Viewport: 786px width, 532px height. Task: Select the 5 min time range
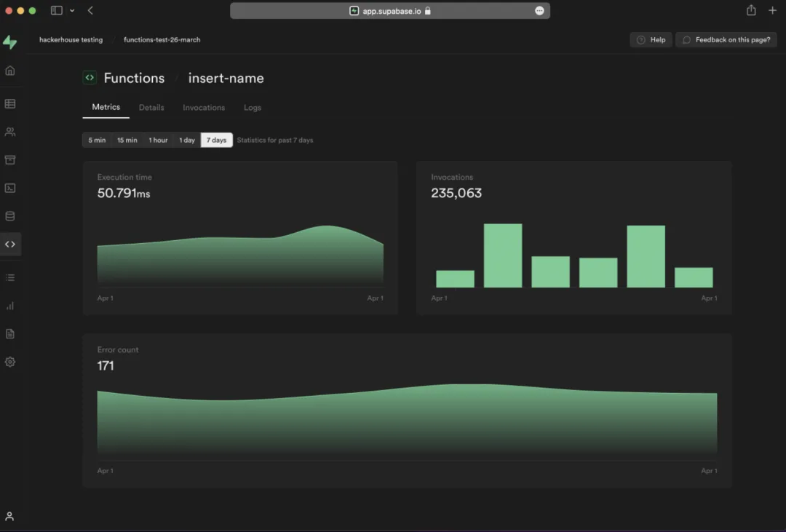tap(97, 140)
